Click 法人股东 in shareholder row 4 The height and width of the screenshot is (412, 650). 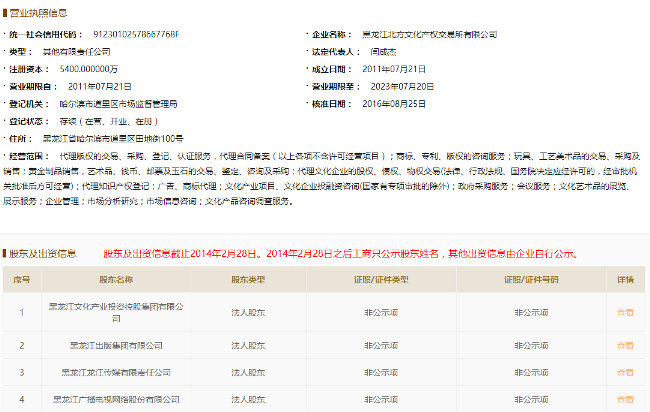point(248,400)
